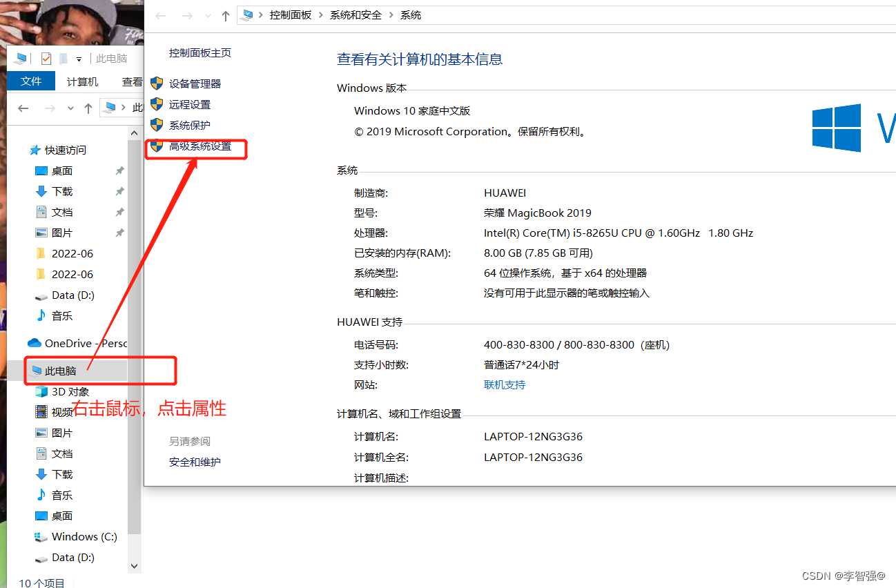Click RAM value 8.00 GB
The image size is (896, 588).
[x=538, y=253]
